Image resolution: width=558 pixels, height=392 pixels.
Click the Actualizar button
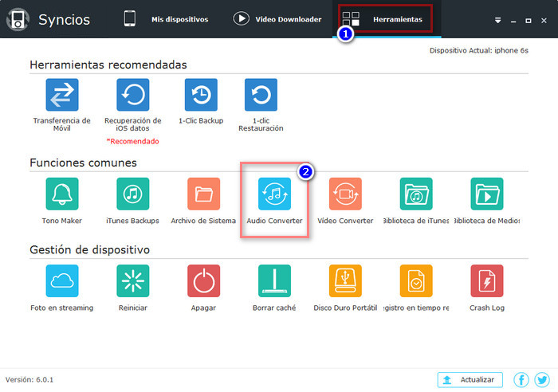(470, 380)
